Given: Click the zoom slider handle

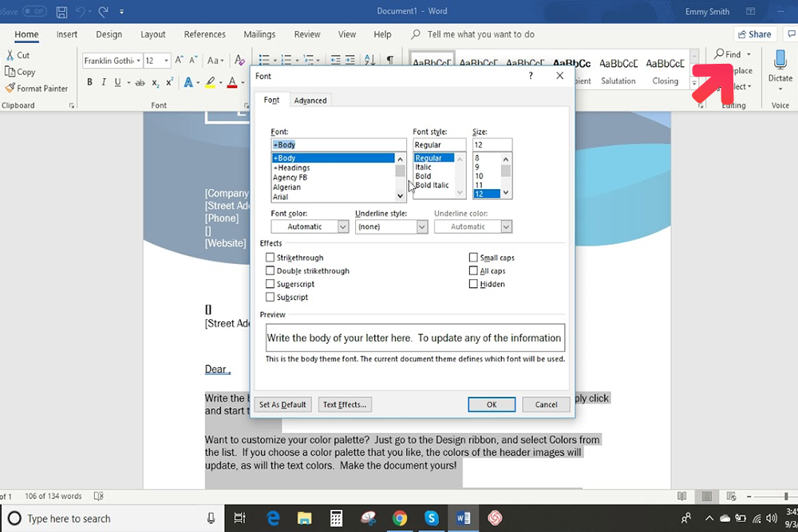Looking at the screenshot, I should [x=786, y=496].
